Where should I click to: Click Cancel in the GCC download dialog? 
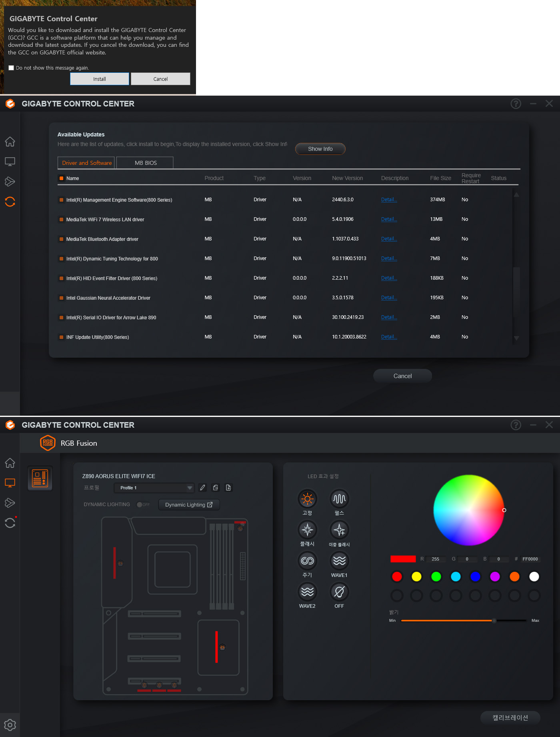click(x=160, y=79)
